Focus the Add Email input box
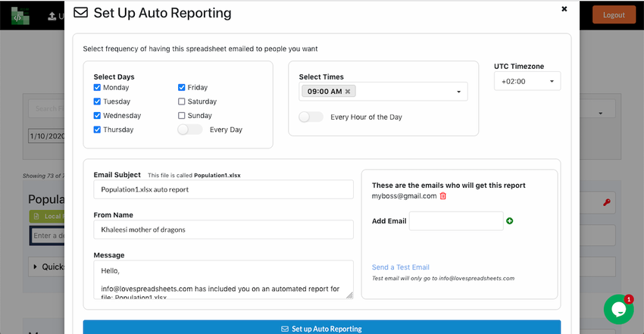 456,221
